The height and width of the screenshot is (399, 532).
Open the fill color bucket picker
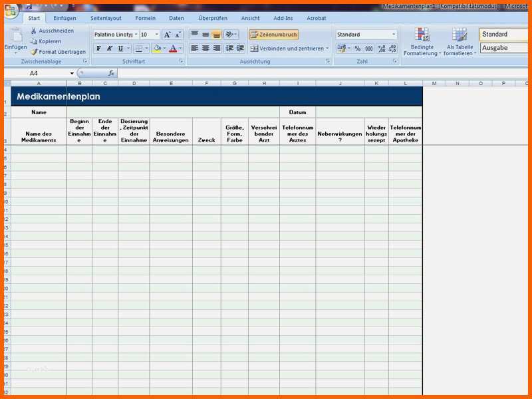[164, 49]
